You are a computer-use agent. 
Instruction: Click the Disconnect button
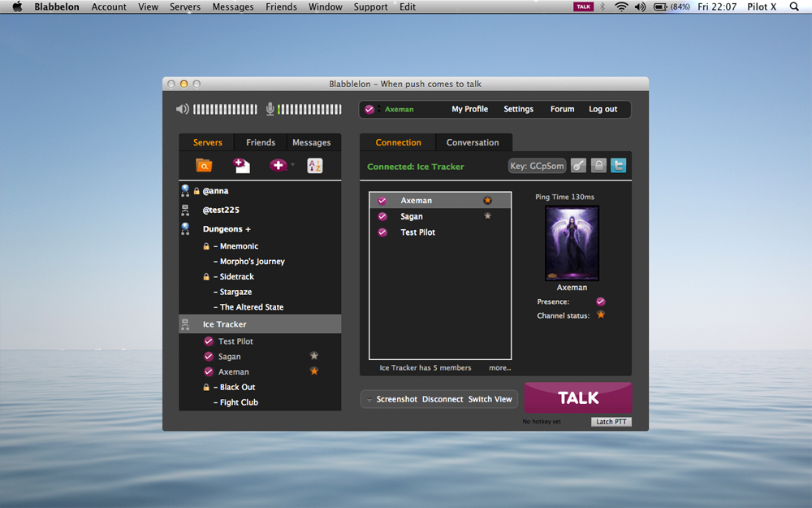click(443, 399)
